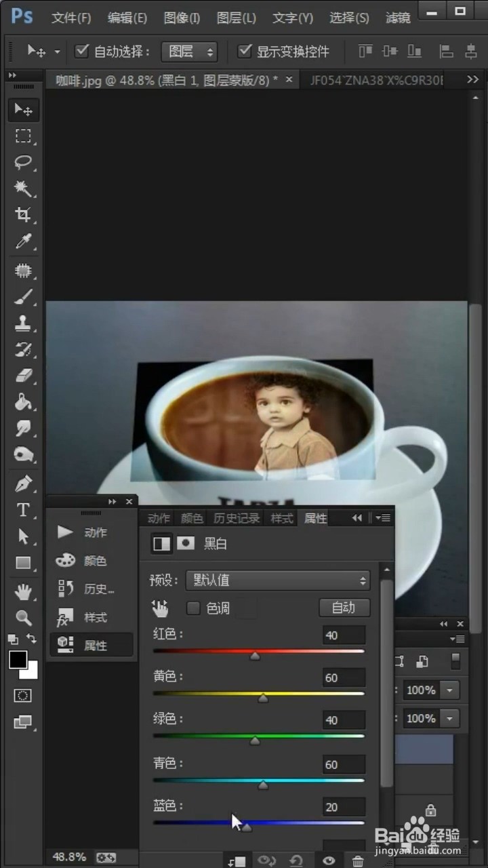Delete this adjustment layer
The image size is (488, 868).
click(358, 861)
